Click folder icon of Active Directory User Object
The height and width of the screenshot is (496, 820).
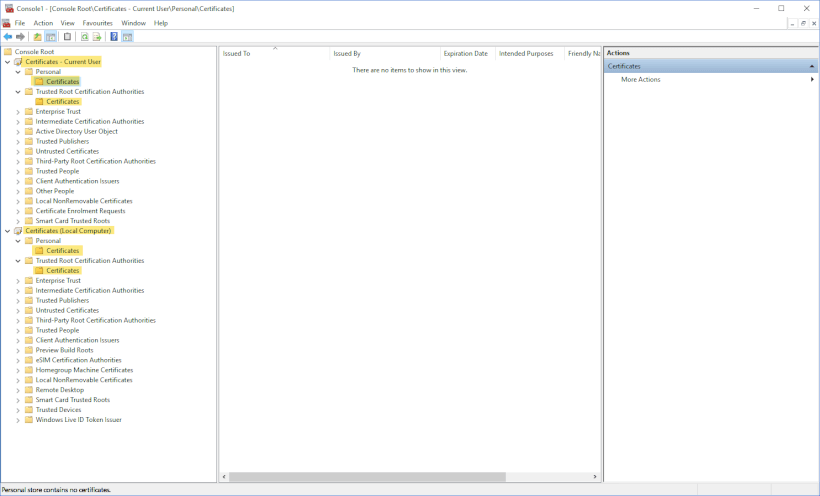point(29,131)
